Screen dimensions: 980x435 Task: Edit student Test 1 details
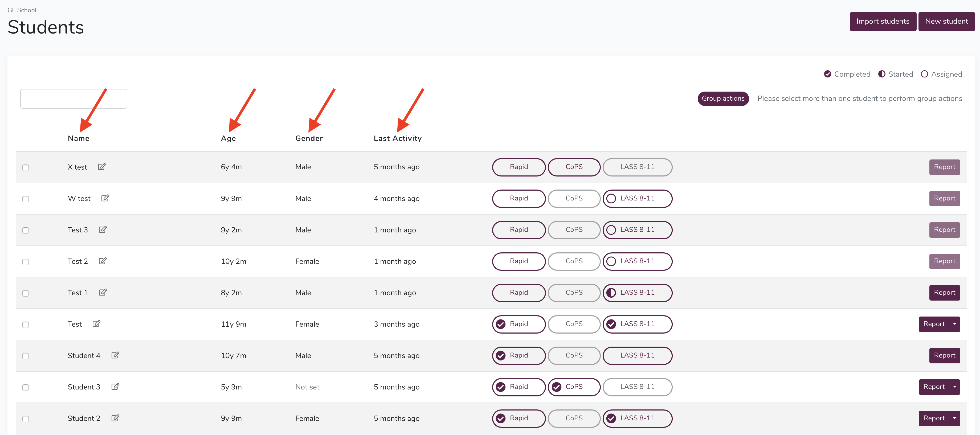pos(103,292)
